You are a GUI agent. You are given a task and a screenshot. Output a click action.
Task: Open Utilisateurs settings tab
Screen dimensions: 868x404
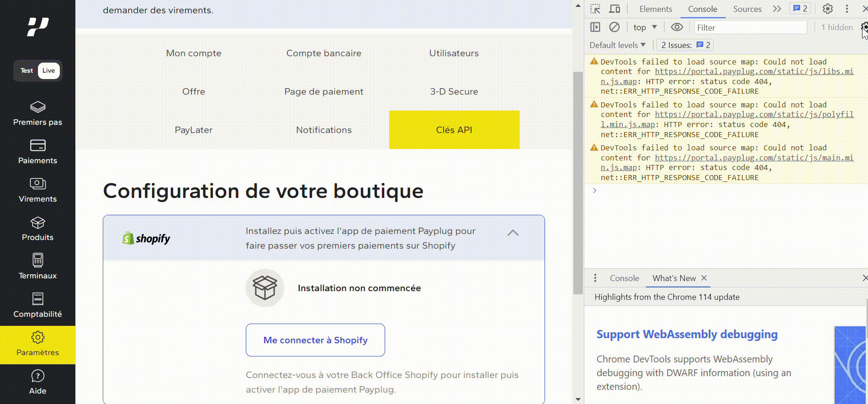tap(454, 53)
